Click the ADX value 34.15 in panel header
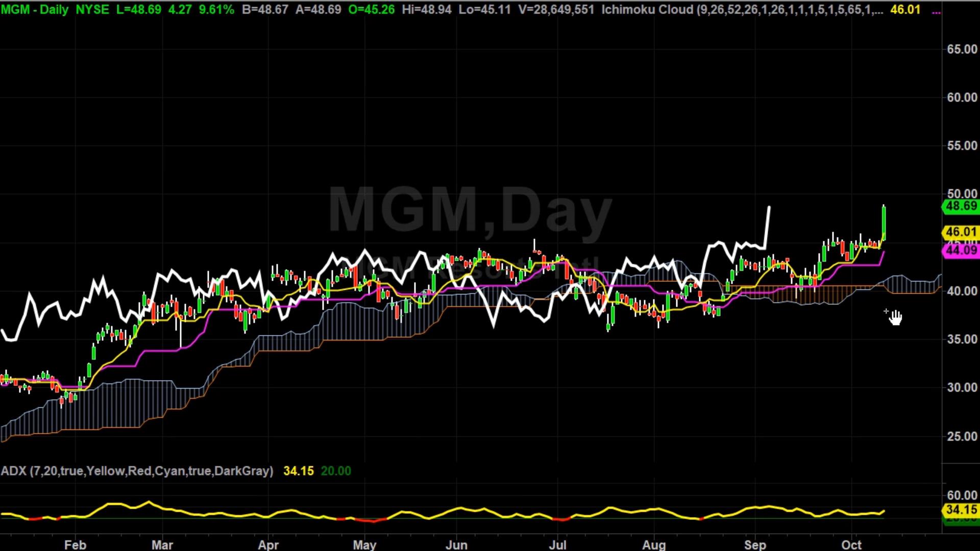The width and height of the screenshot is (980, 551). (299, 471)
